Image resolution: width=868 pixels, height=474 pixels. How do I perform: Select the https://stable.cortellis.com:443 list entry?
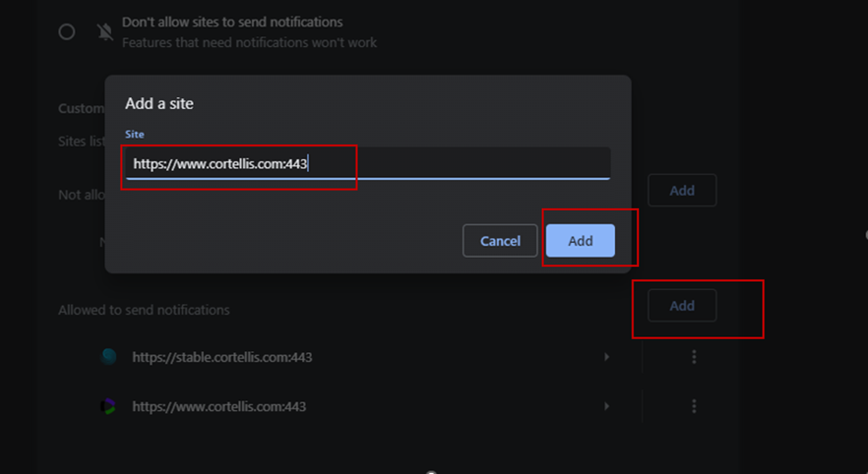[x=222, y=357]
